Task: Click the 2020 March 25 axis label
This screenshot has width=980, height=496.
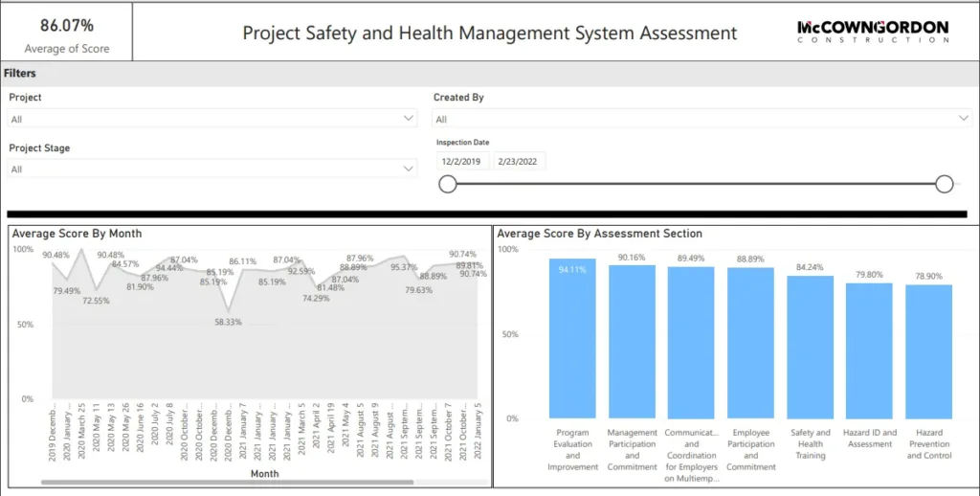Action: point(81,432)
